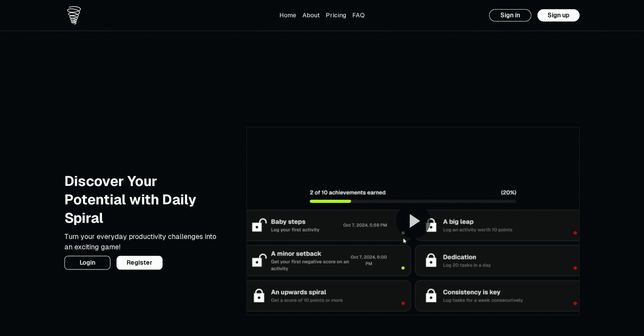This screenshot has height=336, width=644.
Task: Click the lock icon on A big leap
Action: point(431,225)
